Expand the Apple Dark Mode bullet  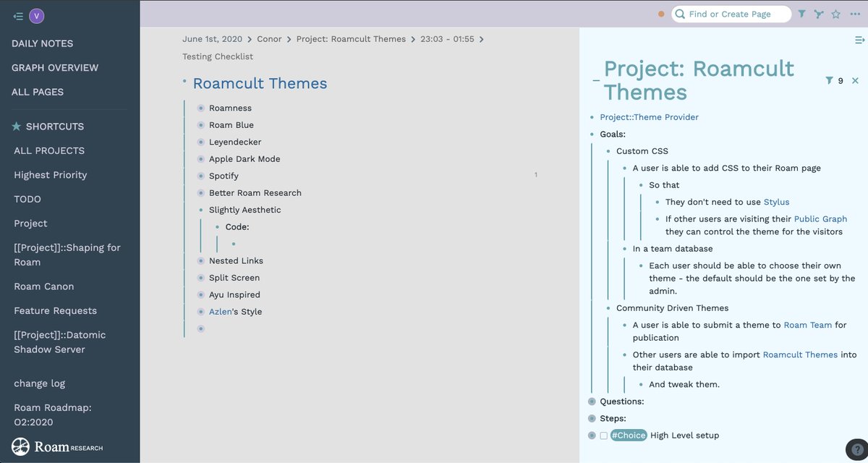201,159
